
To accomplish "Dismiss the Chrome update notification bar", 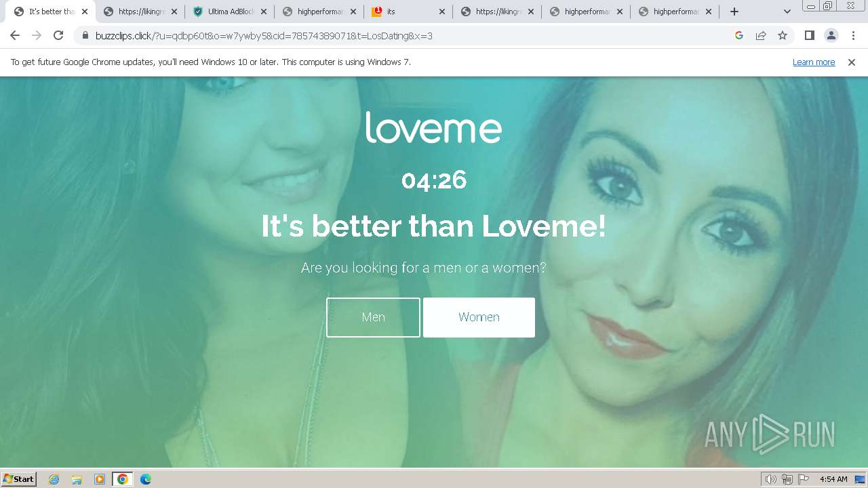I will click(852, 62).
